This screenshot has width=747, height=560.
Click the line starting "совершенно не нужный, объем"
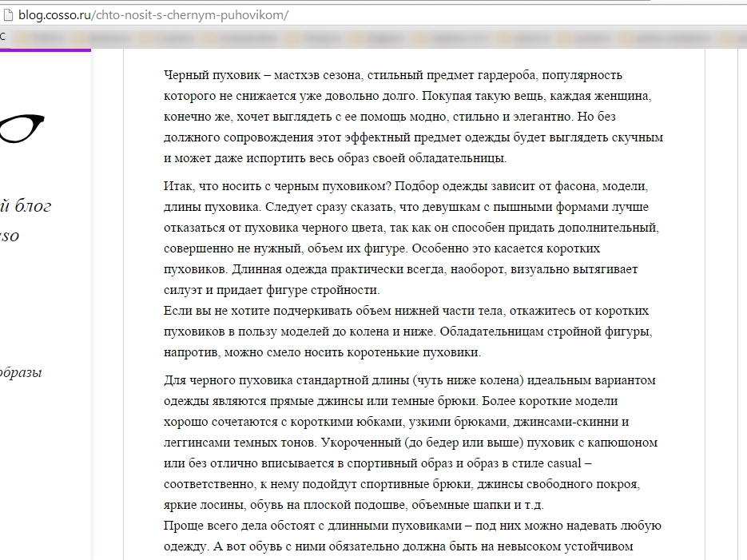point(382,248)
